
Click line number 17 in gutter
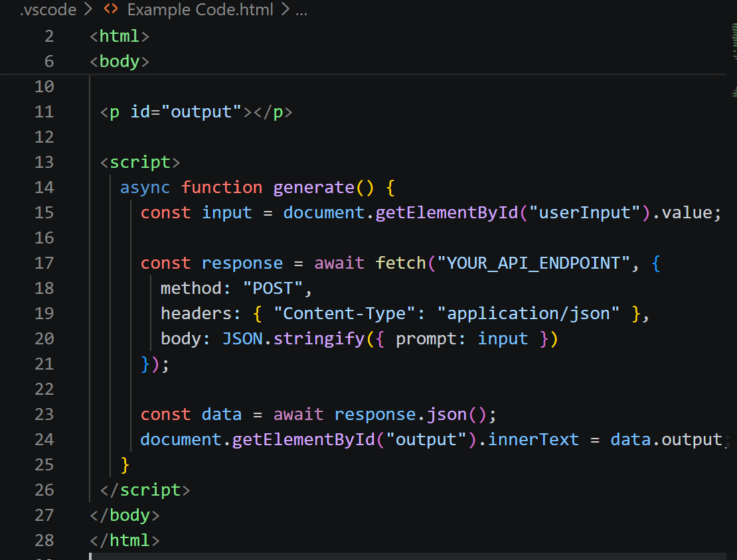pyautogui.click(x=44, y=263)
